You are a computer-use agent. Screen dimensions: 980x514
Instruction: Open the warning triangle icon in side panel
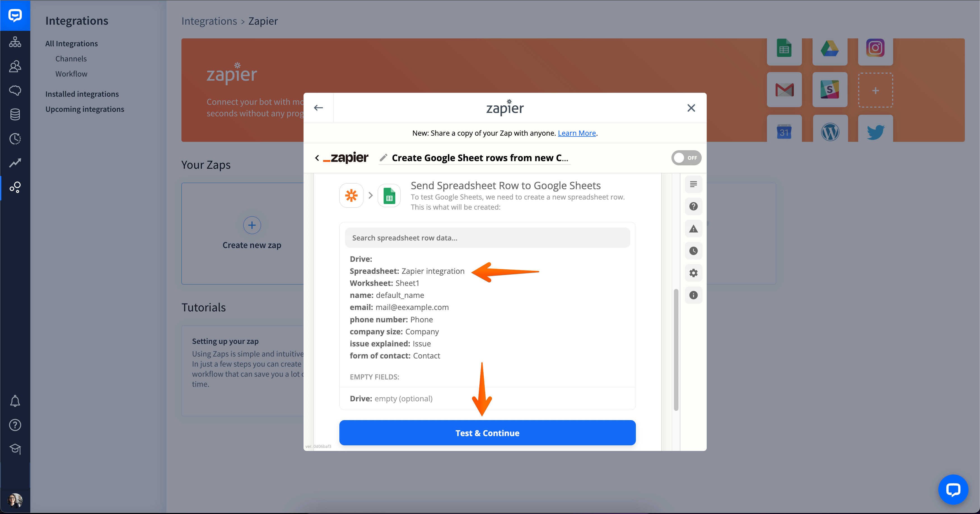tap(693, 229)
